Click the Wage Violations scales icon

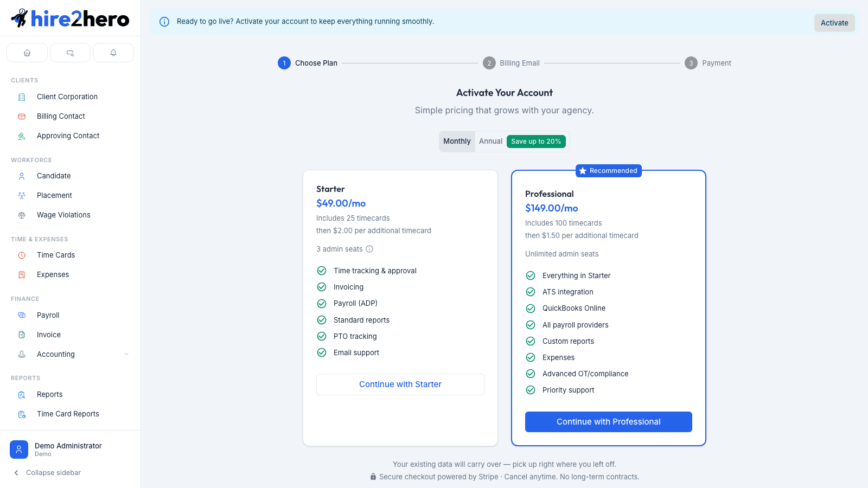pos(22,215)
